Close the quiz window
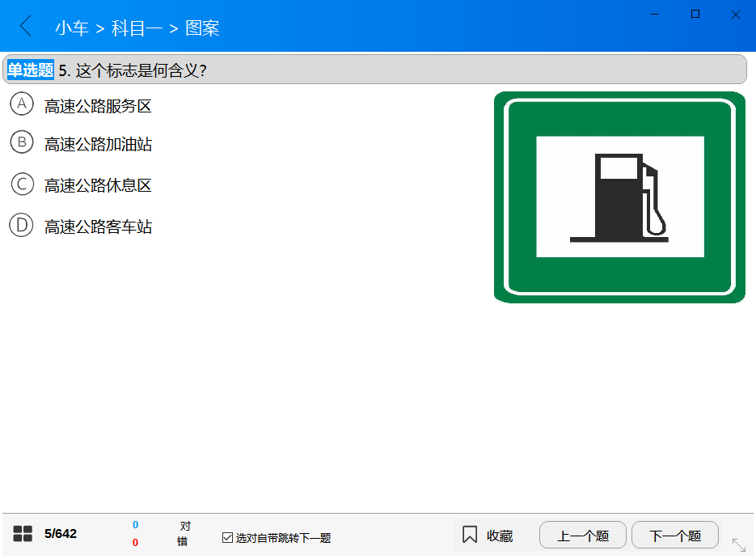The width and height of the screenshot is (756, 559). 735,15
